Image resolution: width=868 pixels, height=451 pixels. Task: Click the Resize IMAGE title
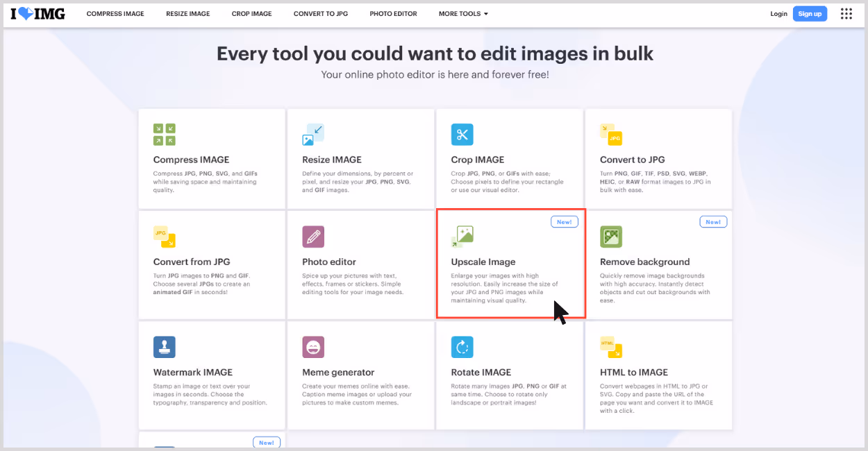point(332,160)
